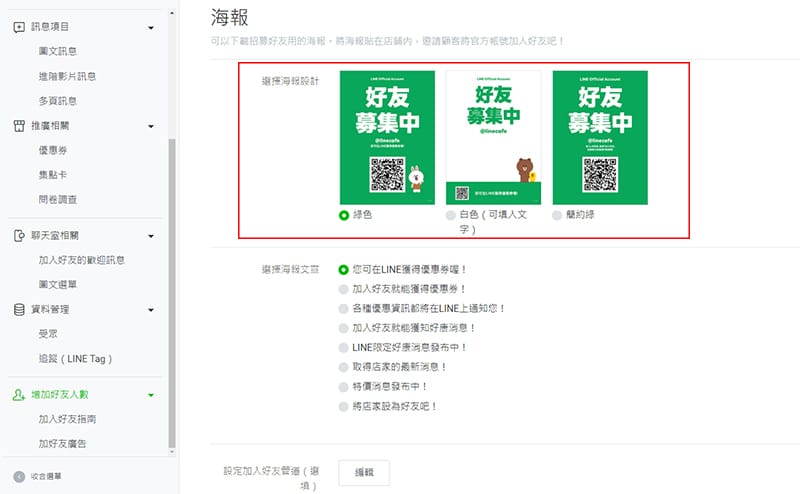The image size is (800, 494).
Task: Click the 增加好友人數 add-friend icon
Action: point(19,394)
